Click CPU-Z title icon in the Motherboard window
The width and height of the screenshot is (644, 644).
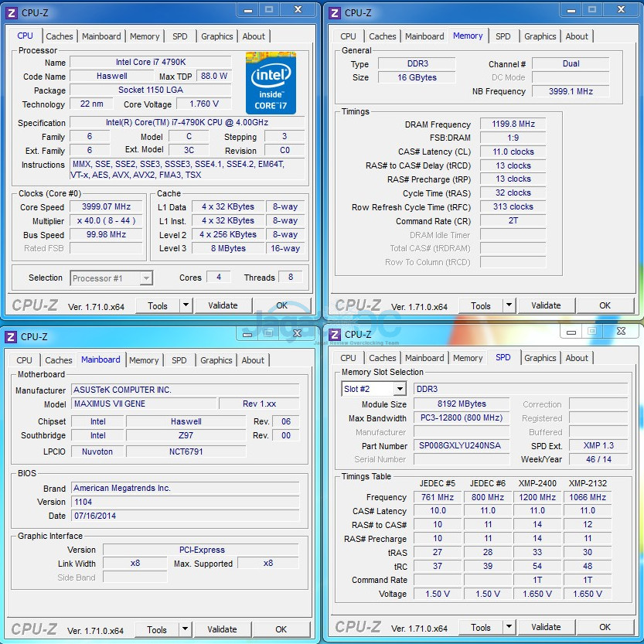[x=11, y=336]
